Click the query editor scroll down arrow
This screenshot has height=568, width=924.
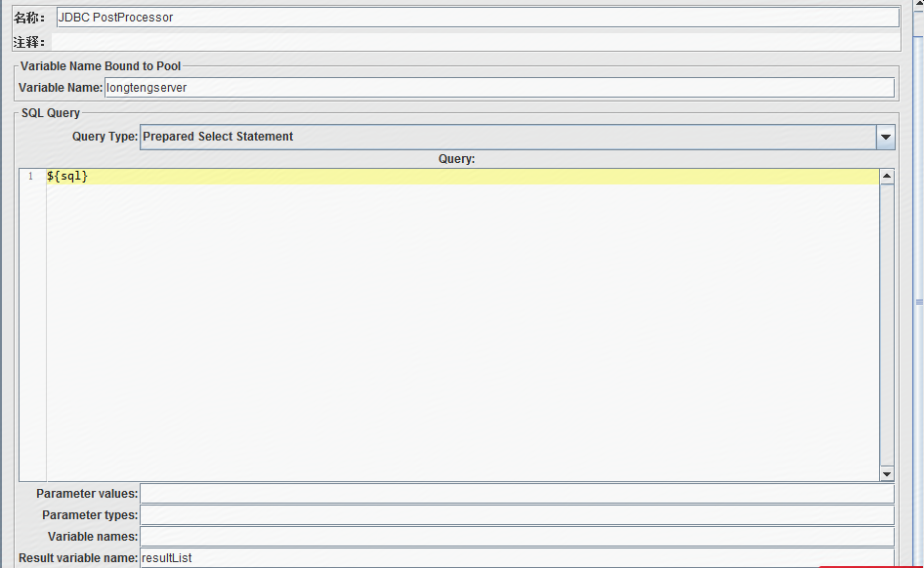pos(887,474)
